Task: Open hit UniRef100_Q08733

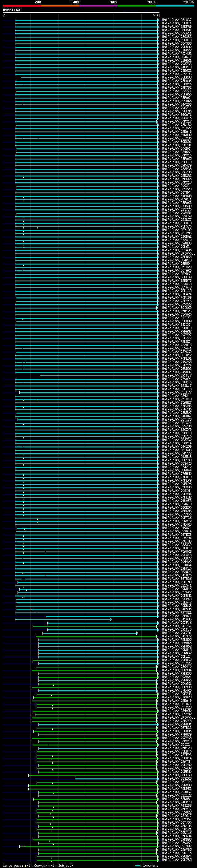Action: coord(177,64)
